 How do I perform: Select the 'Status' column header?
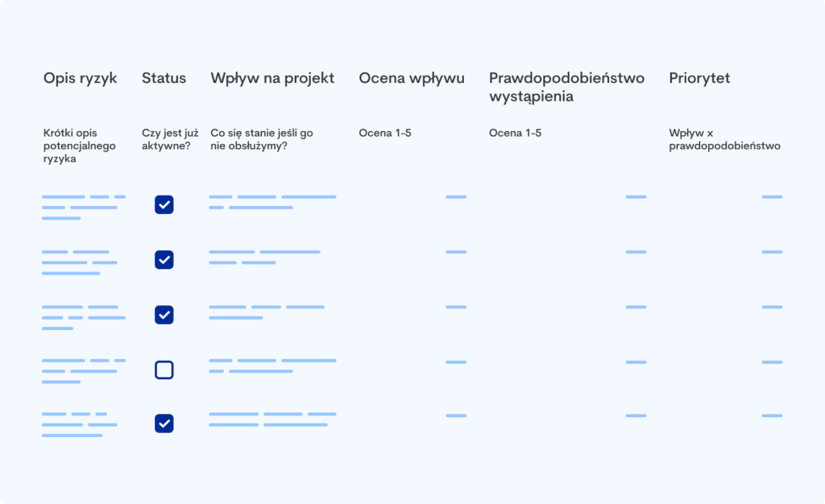pyautogui.click(x=164, y=78)
